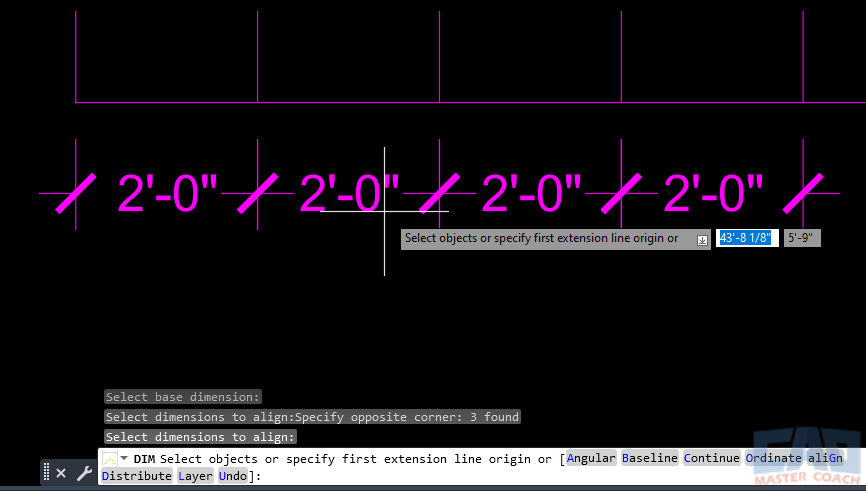Screen dimensions: 866x491
Task: Click the 43'-8 1/8" dynamic input field
Action: point(747,238)
